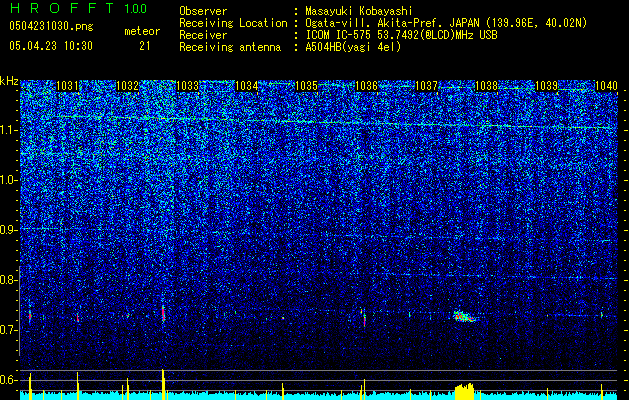Screen dimensions: 629x400
Task: Click the "Receiver" field label
Action: click(x=203, y=35)
